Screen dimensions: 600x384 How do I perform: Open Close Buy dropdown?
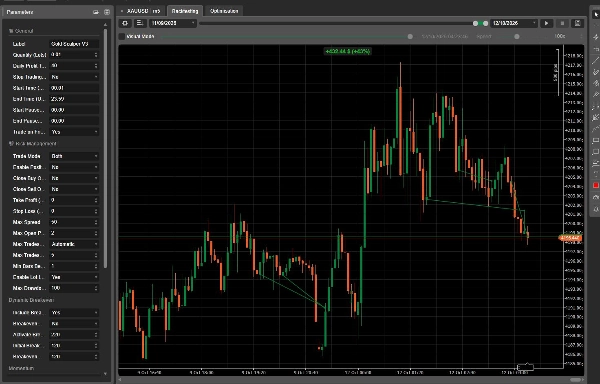coord(74,178)
